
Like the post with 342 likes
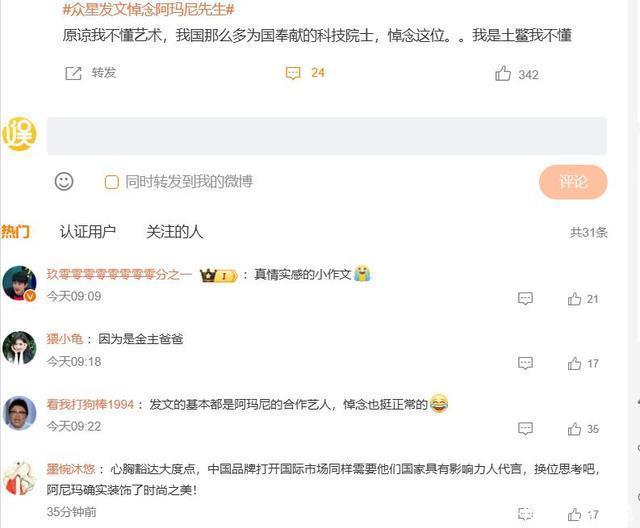tap(503, 73)
